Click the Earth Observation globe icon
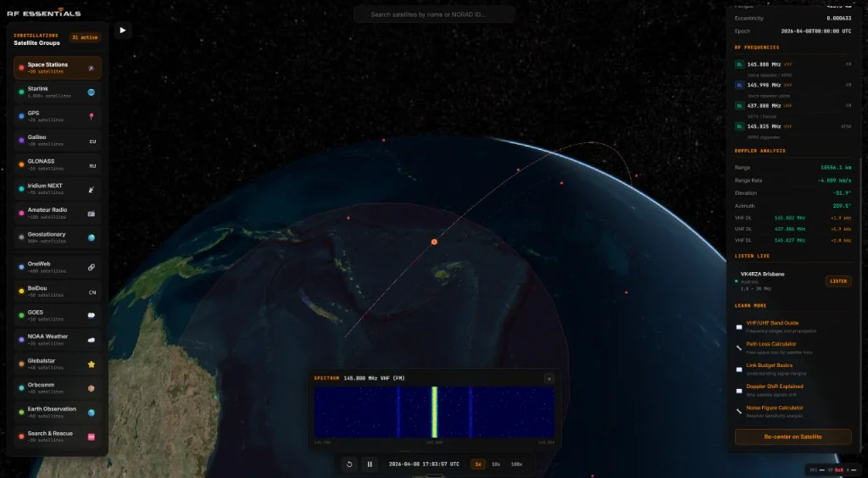The height and width of the screenshot is (478, 868). click(x=92, y=413)
